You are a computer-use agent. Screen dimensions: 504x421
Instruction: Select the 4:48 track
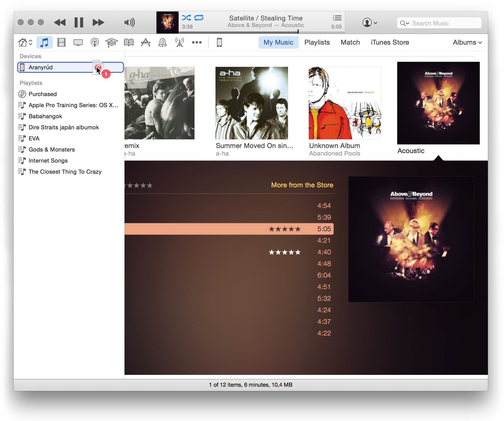(x=229, y=264)
